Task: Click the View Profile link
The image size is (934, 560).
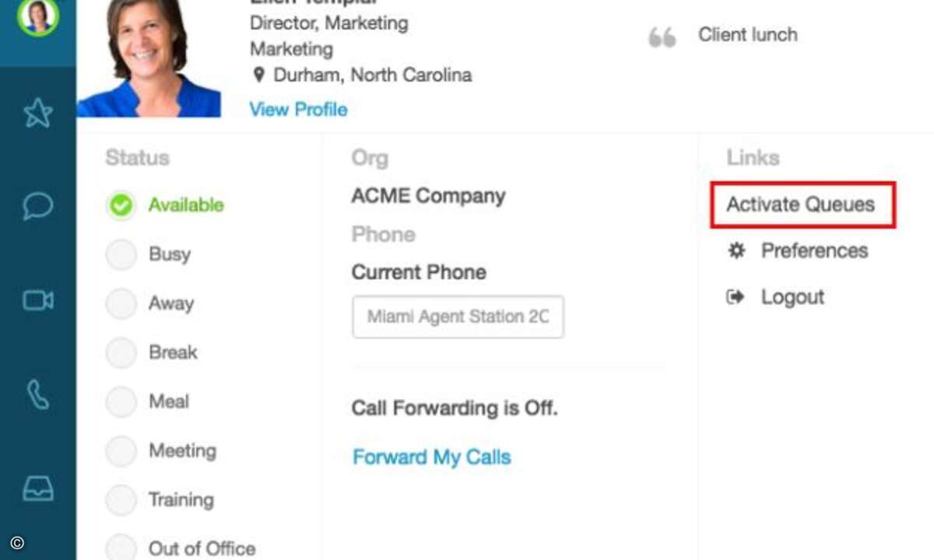Action: click(x=298, y=110)
